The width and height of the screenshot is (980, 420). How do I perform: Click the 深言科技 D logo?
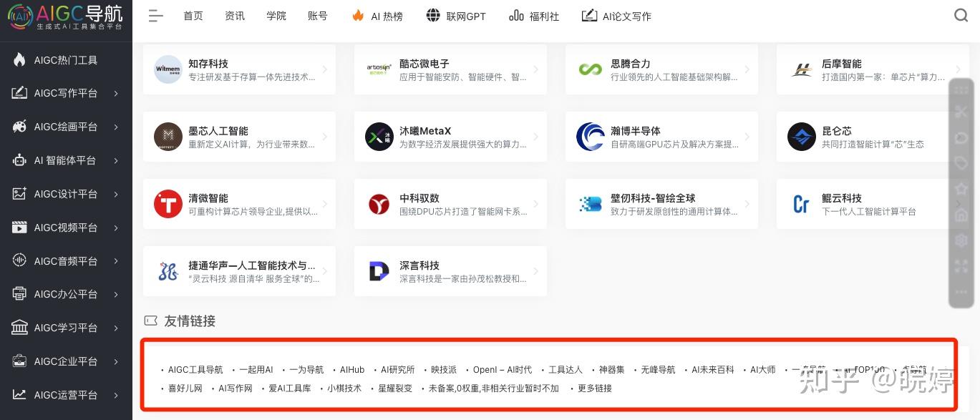(x=379, y=271)
